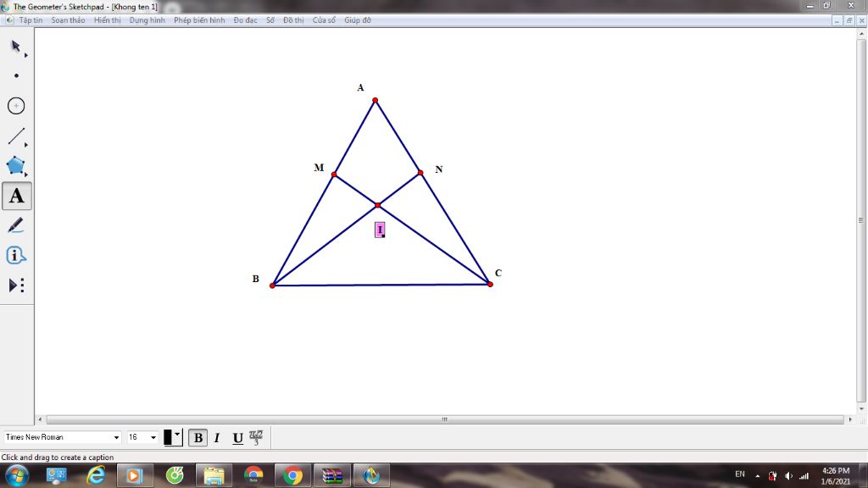
Task: Select the Marker pen tool
Action: [16, 225]
